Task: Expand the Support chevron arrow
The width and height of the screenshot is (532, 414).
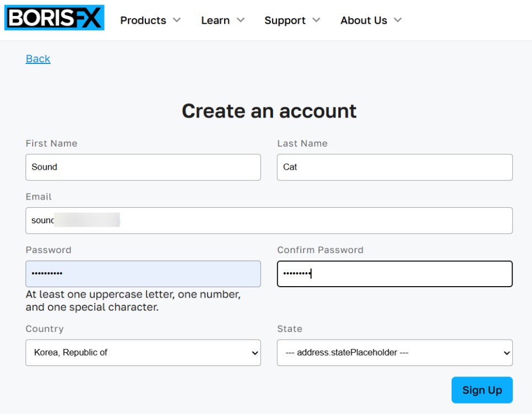Action: point(316,20)
